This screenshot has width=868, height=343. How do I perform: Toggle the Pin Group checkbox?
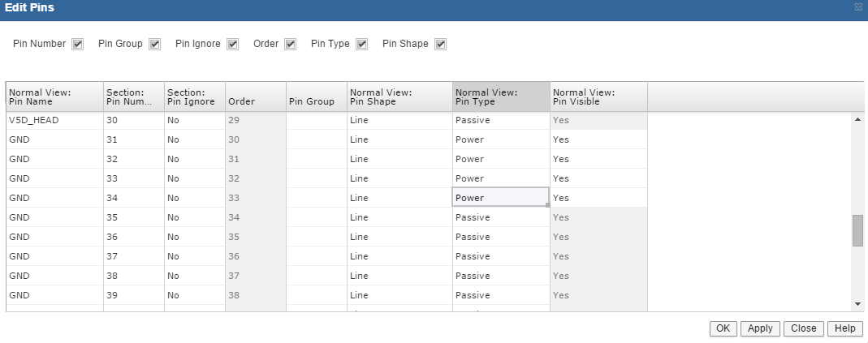point(155,45)
